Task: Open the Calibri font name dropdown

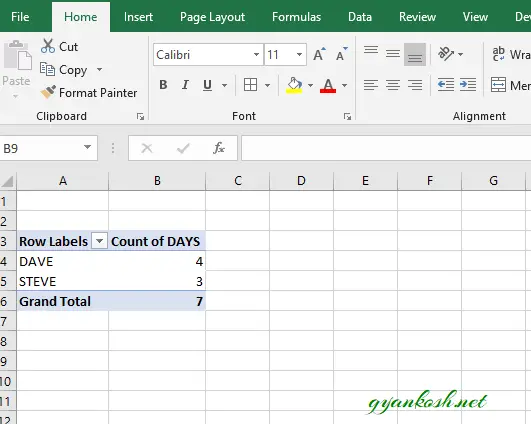Action: 256,54
